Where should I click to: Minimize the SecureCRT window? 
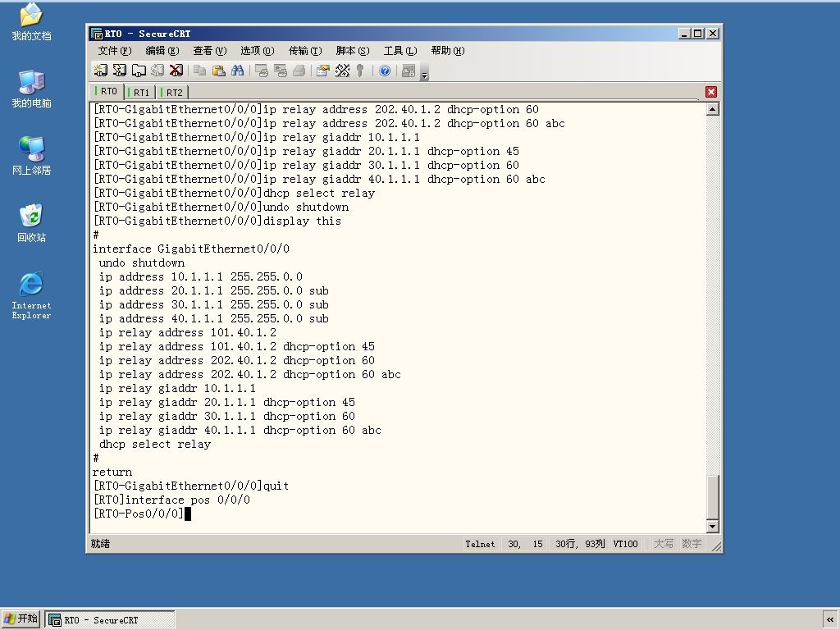click(685, 33)
